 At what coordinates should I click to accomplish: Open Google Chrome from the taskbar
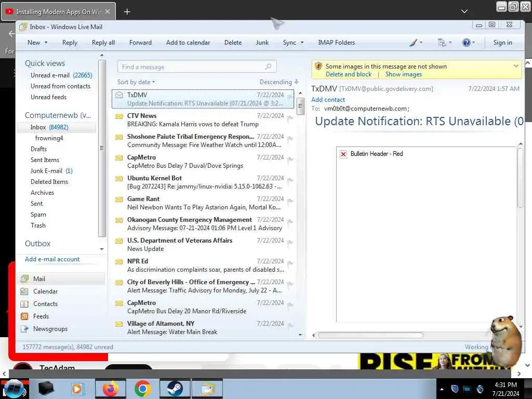point(142,389)
